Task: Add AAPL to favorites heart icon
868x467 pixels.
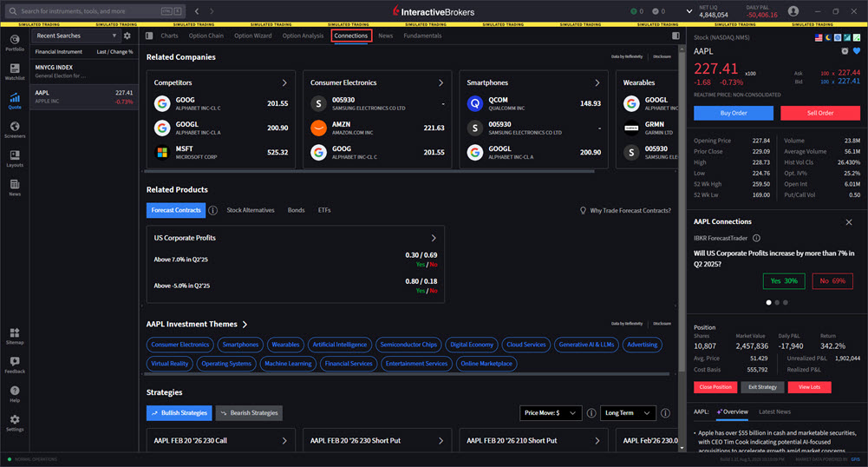Action: pyautogui.click(x=856, y=51)
